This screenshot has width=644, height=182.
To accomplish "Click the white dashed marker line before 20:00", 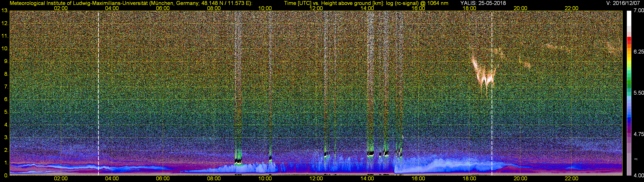I will point(492,93).
